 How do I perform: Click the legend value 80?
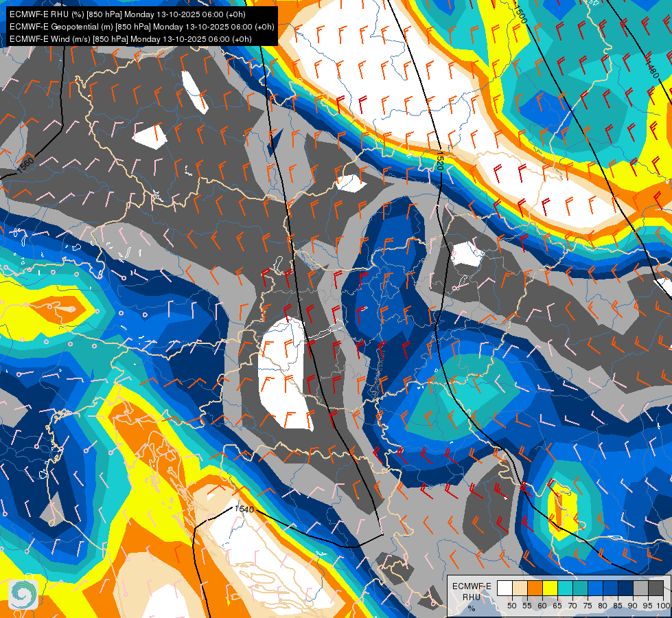pos(603,606)
